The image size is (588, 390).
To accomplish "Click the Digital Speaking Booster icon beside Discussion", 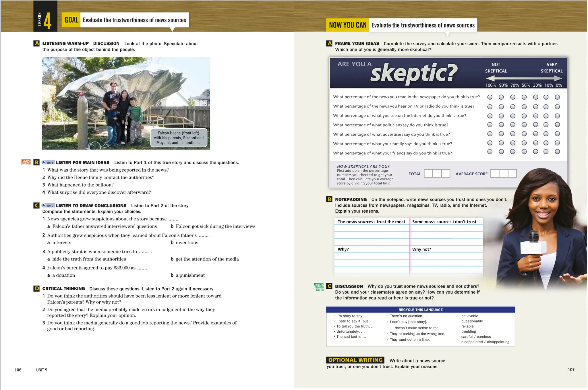I will coord(319,287).
